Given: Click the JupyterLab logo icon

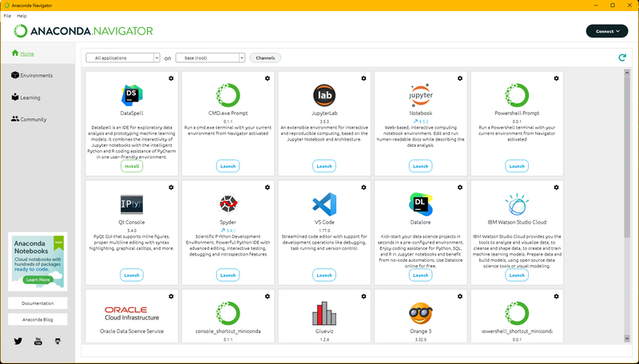Looking at the screenshot, I should coord(324,95).
